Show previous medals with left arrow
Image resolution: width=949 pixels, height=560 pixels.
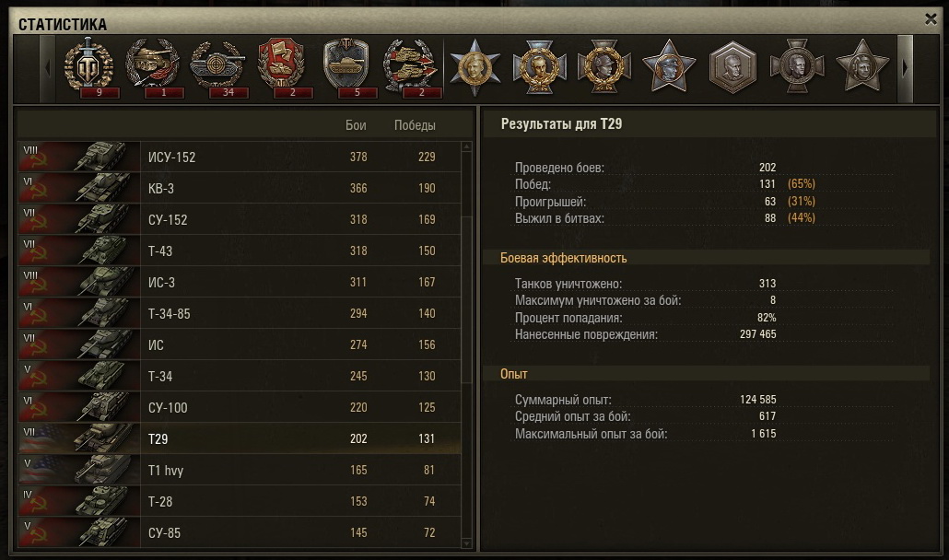(x=48, y=69)
